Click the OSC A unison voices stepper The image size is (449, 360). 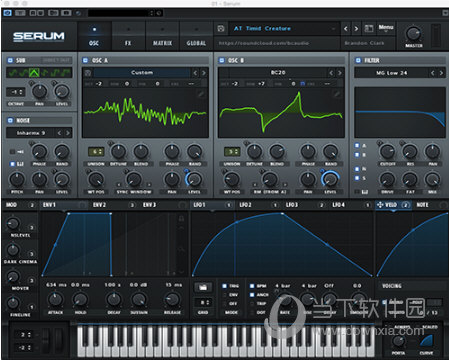(96, 152)
